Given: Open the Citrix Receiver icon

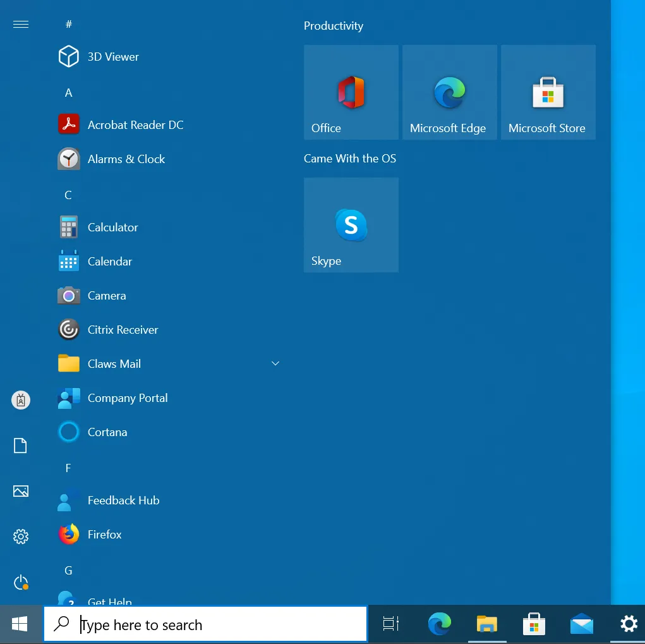Looking at the screenshot, I should pos(68,329).
